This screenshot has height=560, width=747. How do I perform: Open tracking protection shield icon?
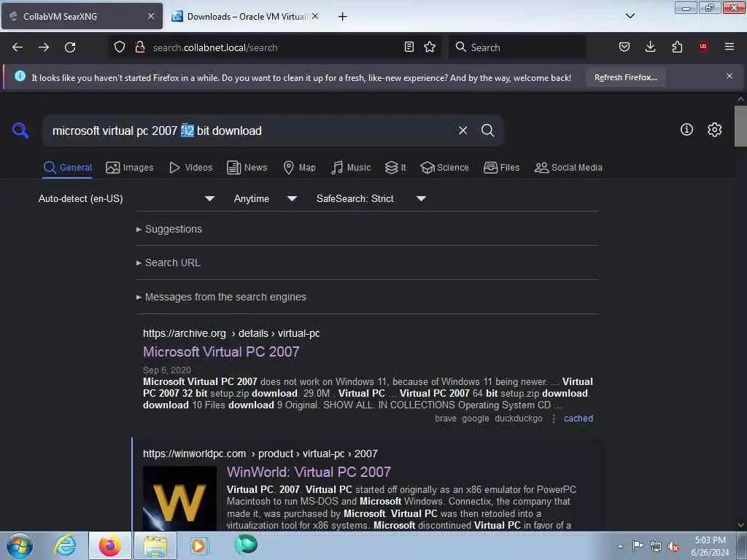coord(120,47)
